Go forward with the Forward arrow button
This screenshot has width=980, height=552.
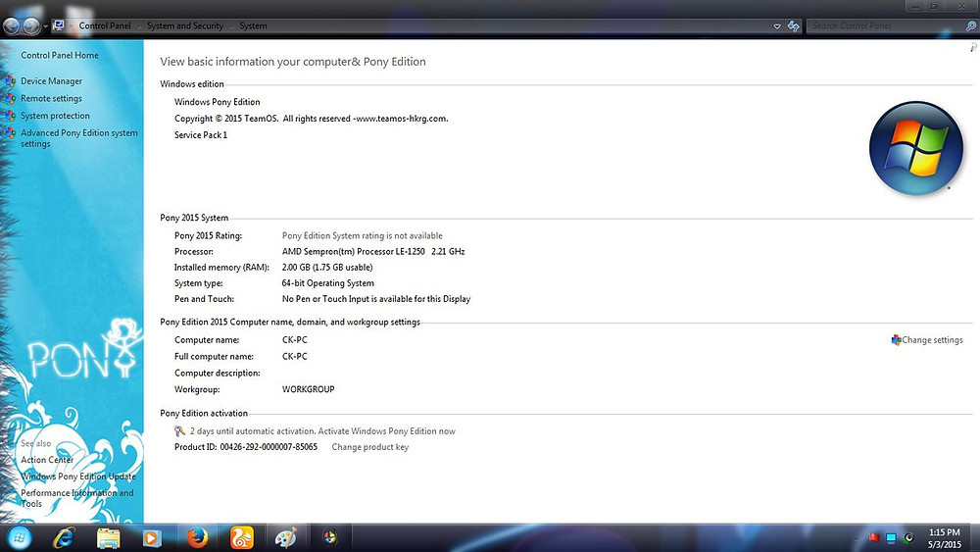31,25
